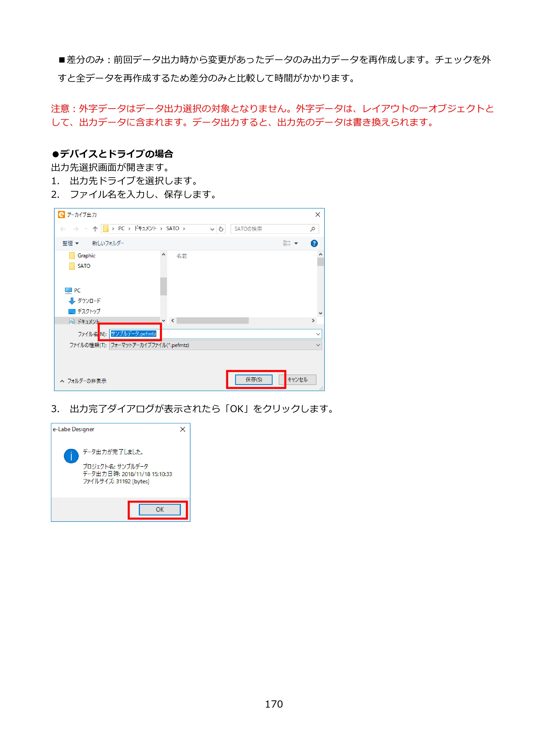Click the navigation pane scroll up arrow
Image resolution: width=535 pixels, height=756 pixels.
pyautogui.click(x=163, y=254)
